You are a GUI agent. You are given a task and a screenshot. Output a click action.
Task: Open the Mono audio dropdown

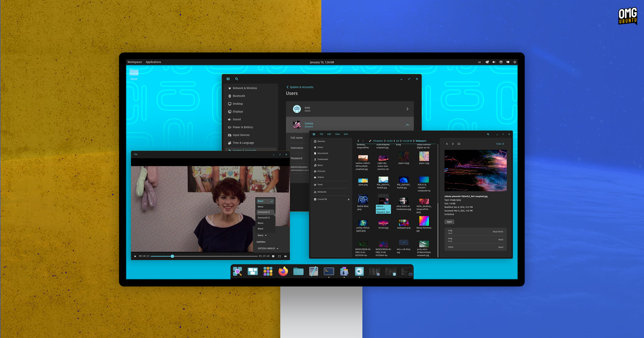262,235
